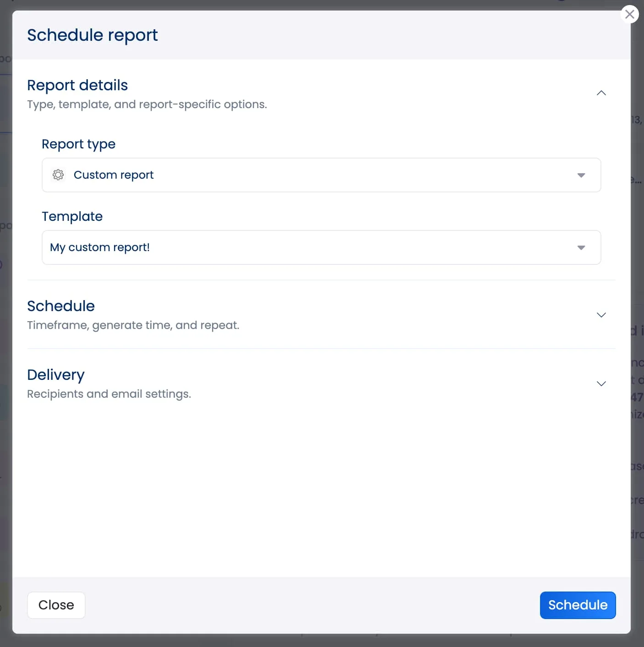Click the Delivery section heading
Image resolution: width=644 pixels, height=647 pixels.
pyautogui.click(x=56, y=374)
